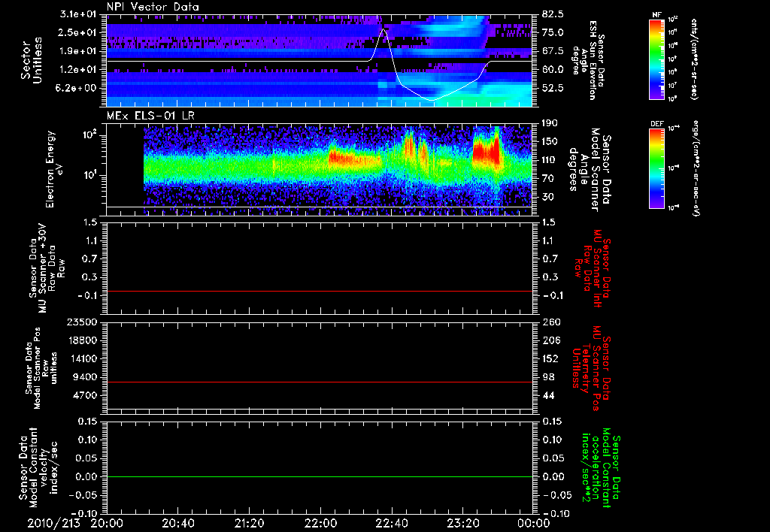Click the '67.5' elevation angle tick
Screen dimensions: 770x532
(553, 51)
